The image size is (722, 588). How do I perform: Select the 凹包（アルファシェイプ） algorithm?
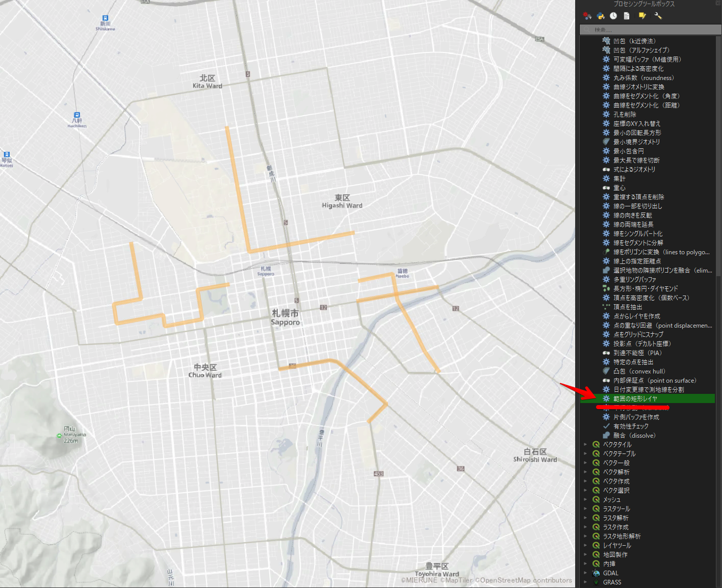(641, 50)
